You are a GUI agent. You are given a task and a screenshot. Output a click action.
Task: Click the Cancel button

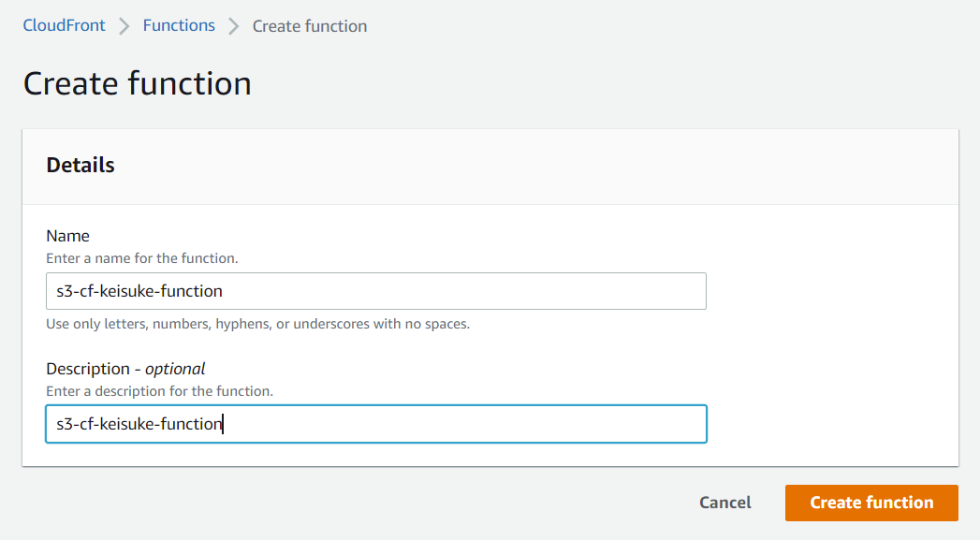(x=724, y=503)
